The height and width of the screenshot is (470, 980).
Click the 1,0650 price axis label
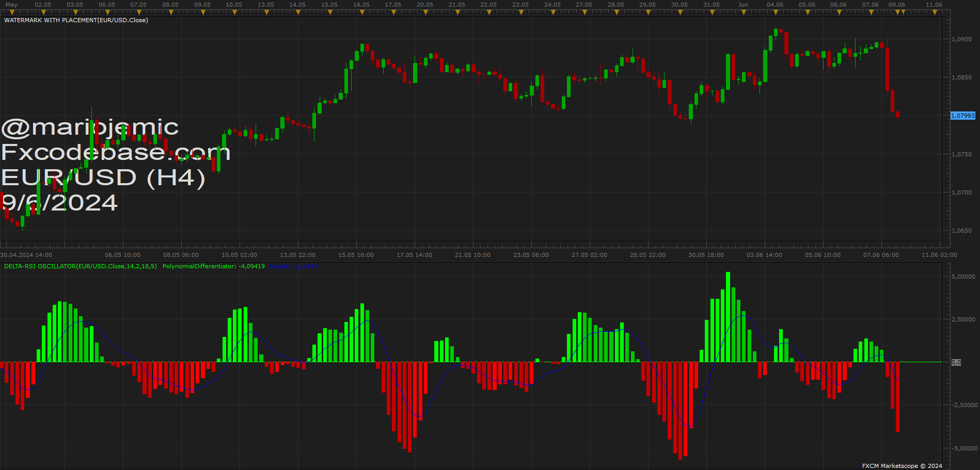tap(961, 231)
